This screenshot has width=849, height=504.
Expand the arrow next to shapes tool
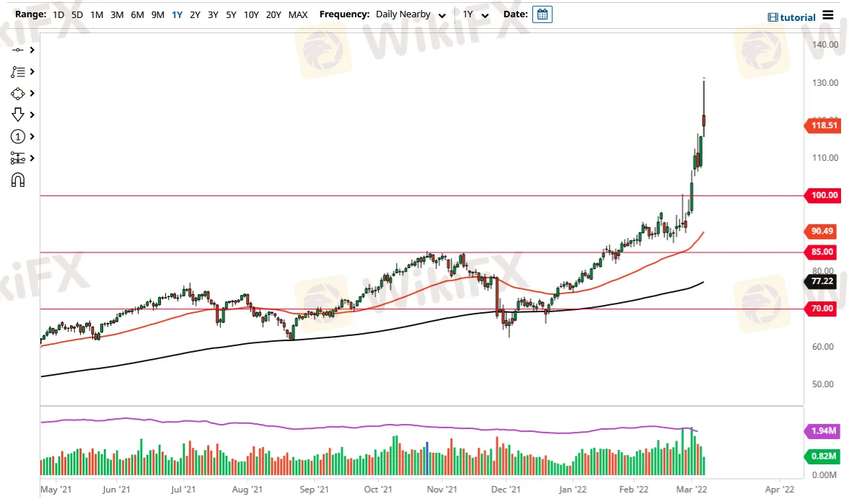point(32,94)
